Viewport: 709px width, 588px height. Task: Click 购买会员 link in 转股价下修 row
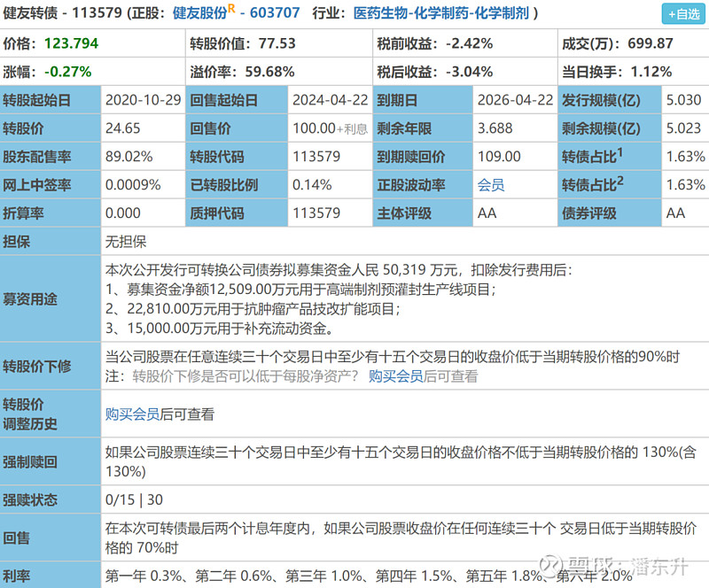[395, 376]
